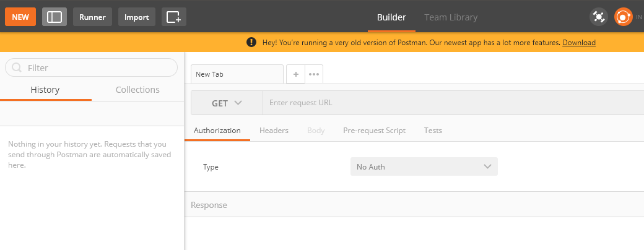Open the Pre-request Script tab
The height and width of the screenshot is (250, 644).
pos(374,131)
